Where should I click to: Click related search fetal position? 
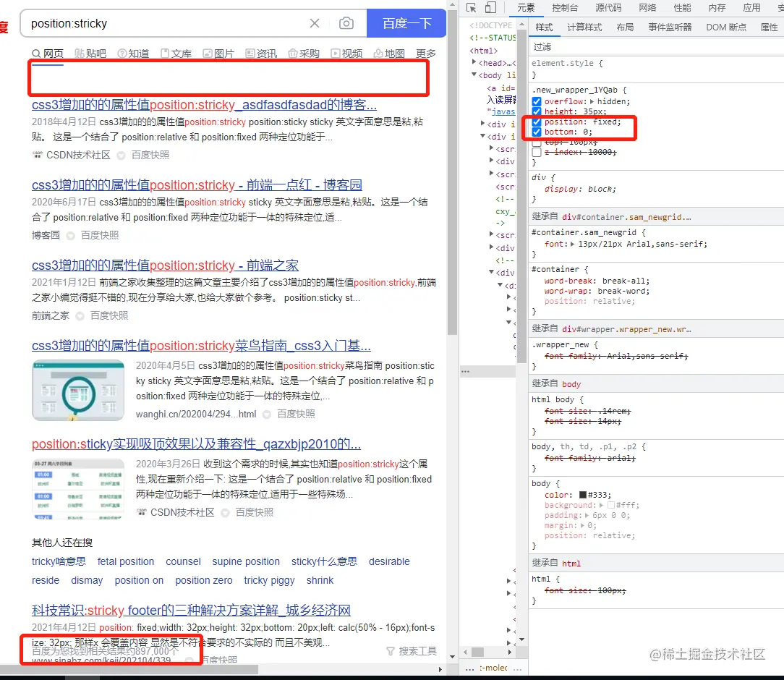pos(126,561)
